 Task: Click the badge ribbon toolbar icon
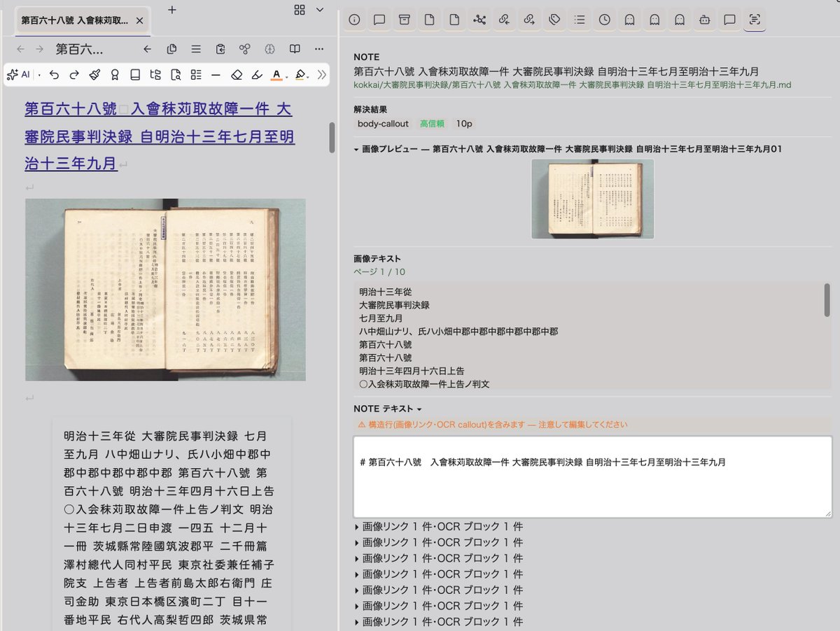pyautogui.click(x=115, y=74)
